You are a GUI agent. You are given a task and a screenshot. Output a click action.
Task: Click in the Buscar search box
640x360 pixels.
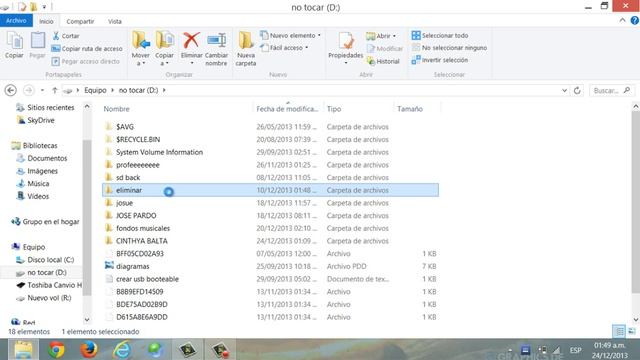point(611,90)
